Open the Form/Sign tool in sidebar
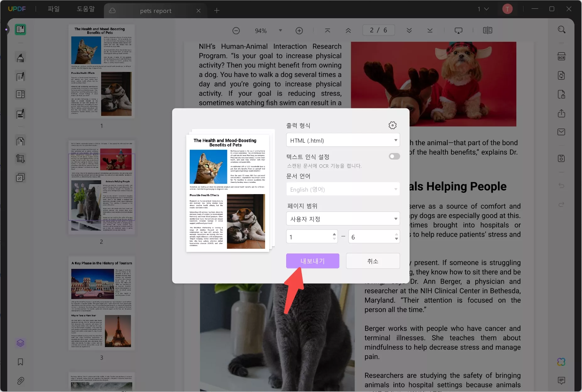Screen dimensions: 582x392 (20, 114)
